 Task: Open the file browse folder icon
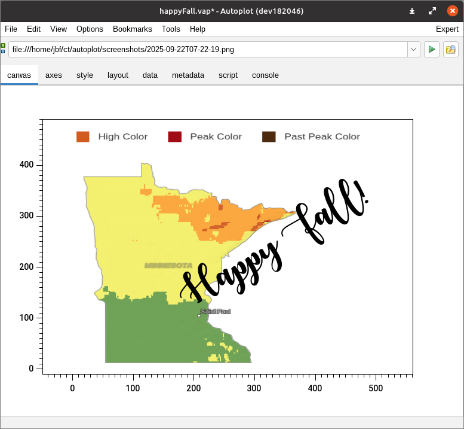[x=451, y=49]
